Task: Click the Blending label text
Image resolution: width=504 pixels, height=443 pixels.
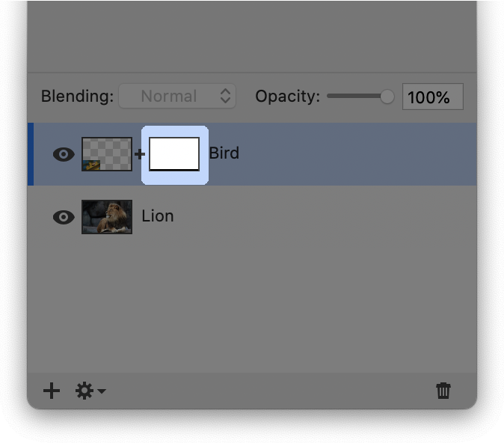Action: coord(77,97)
